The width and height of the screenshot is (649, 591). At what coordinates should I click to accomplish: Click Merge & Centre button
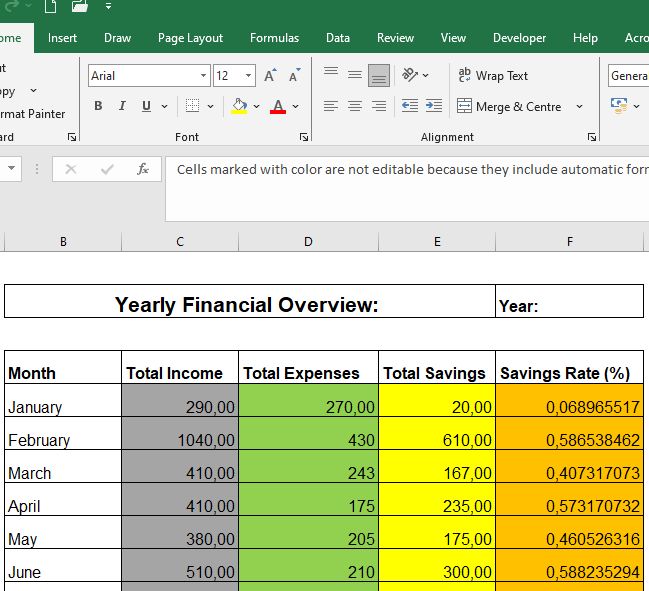[x=509, y=106]
